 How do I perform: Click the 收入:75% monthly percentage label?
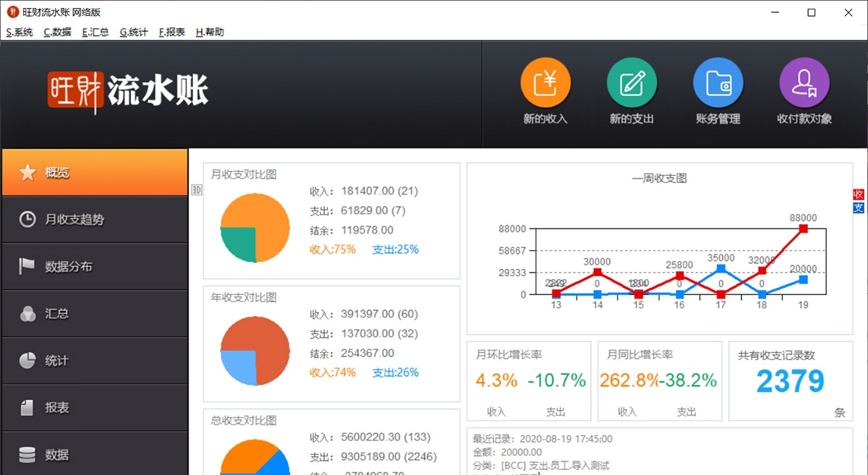click(333, 249)
